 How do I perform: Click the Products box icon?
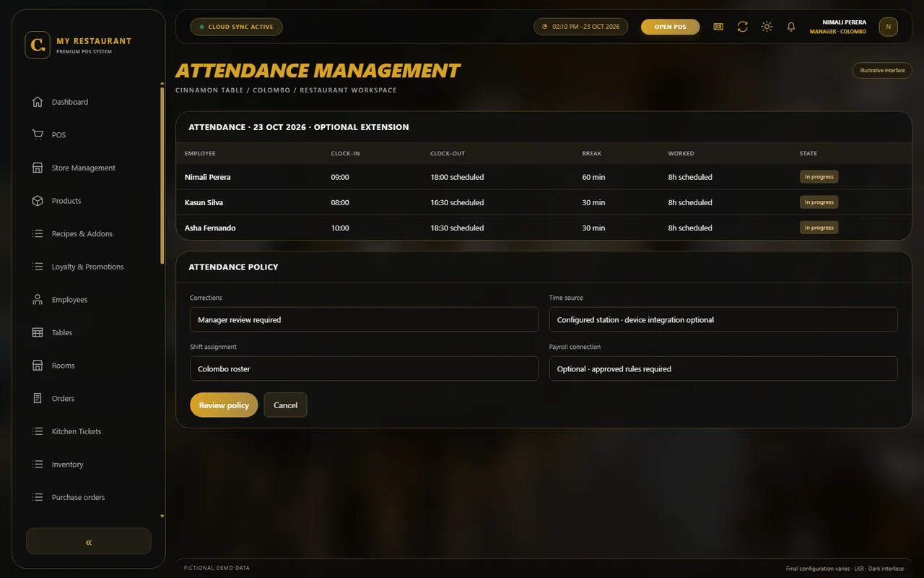click(x=38, y=201)
